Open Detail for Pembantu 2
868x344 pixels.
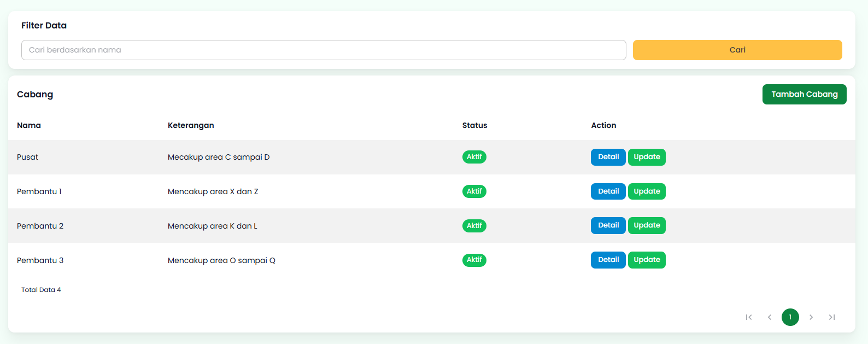pyautogui.click(x=608, y=225)
